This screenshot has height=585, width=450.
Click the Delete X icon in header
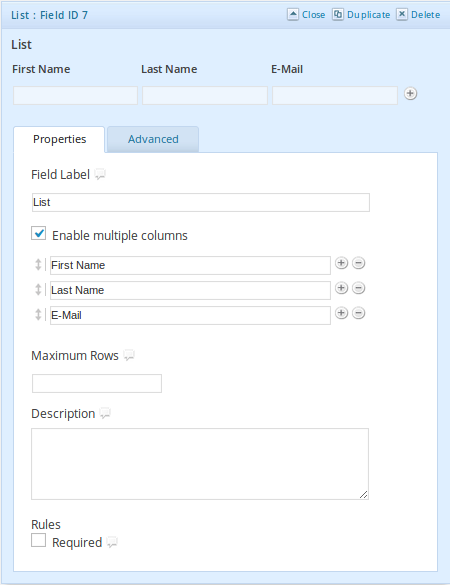click(402, 15)
